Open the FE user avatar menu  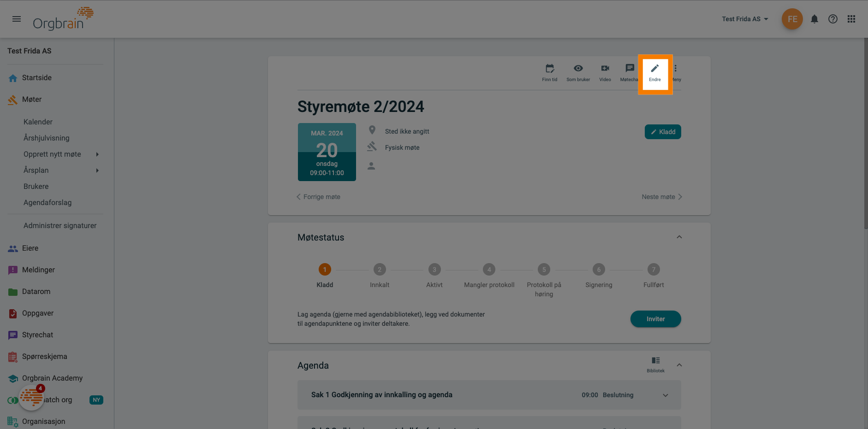792,19
